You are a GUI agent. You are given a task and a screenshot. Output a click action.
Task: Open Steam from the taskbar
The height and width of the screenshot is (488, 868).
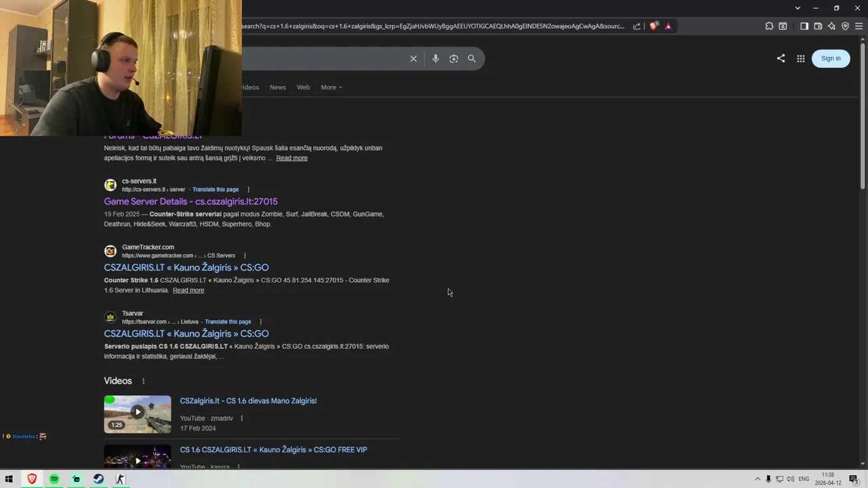click(98, 479)
